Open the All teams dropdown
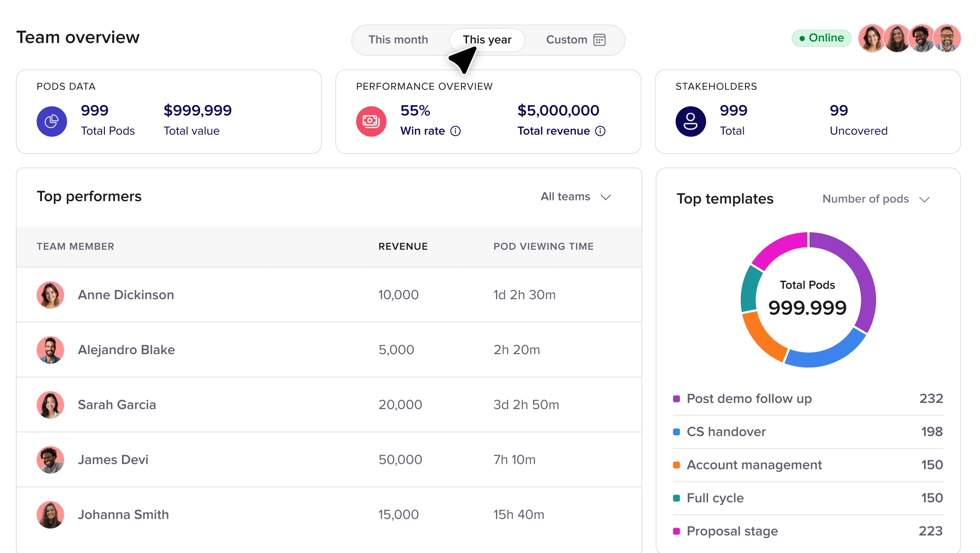 pyautogui.click(x=566, y=197)
